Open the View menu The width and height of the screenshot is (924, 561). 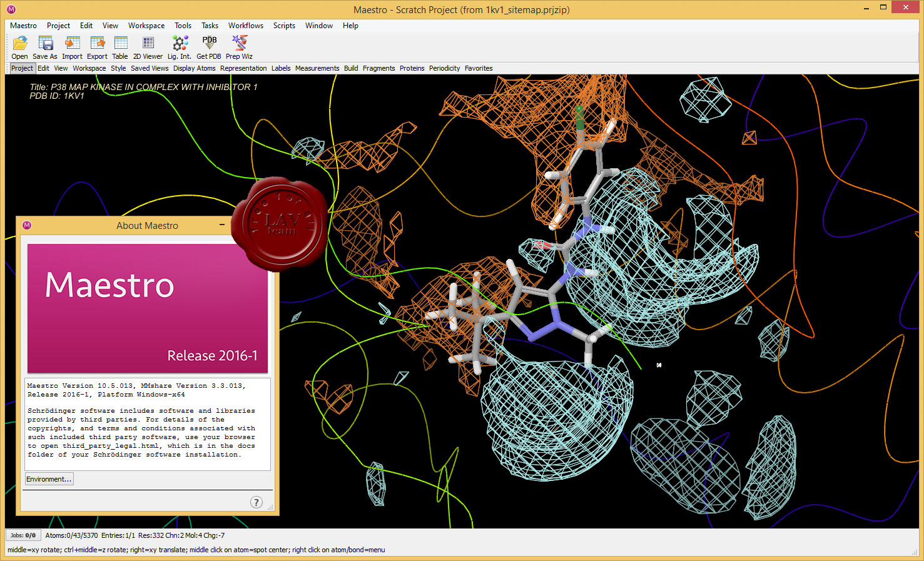point(111,26)
